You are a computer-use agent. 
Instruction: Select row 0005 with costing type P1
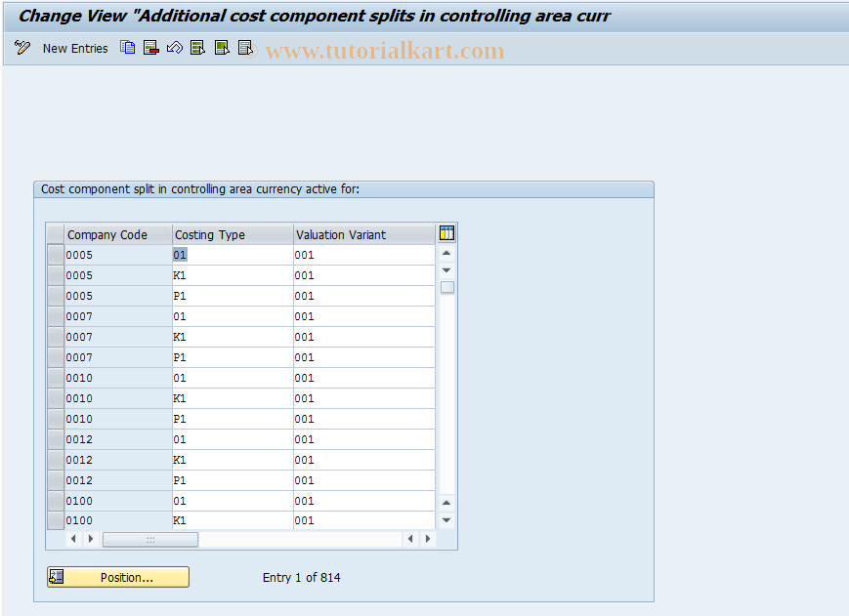point(56,296)
